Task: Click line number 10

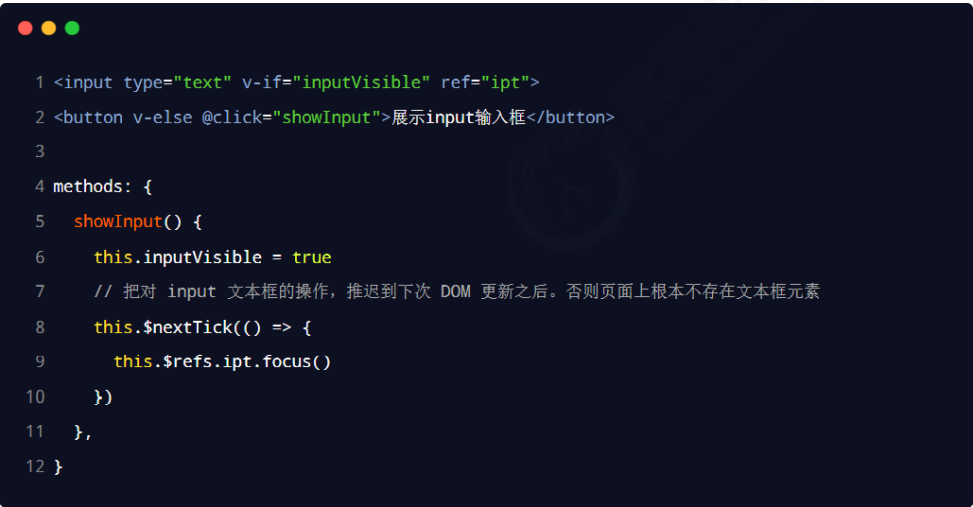Action: [x=35, y=397]
